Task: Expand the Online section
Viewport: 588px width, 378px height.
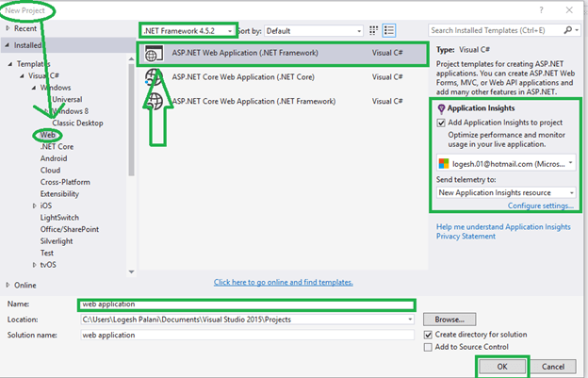Action: click(8, 286)
